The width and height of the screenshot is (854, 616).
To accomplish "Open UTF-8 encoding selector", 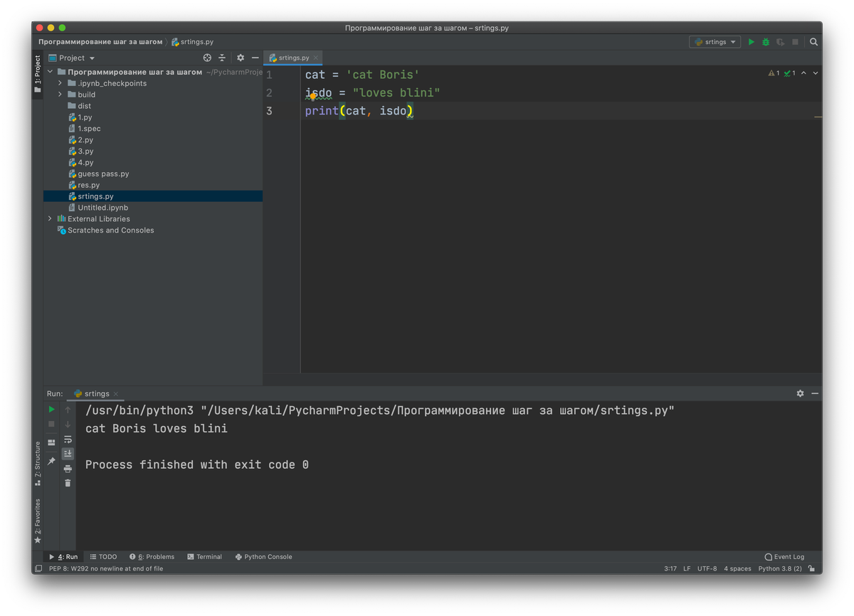I will (707, 568).
